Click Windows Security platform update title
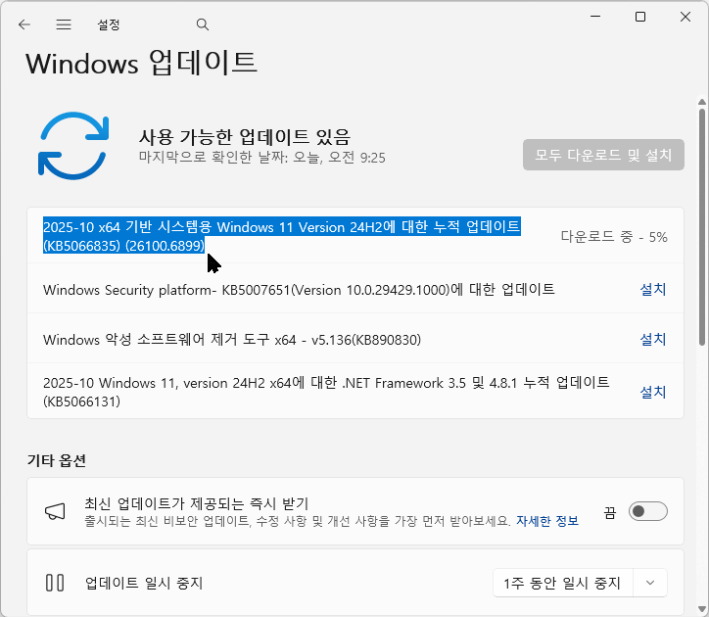The width and height of the screenshot is (709, 617). [x=299, y=289]
